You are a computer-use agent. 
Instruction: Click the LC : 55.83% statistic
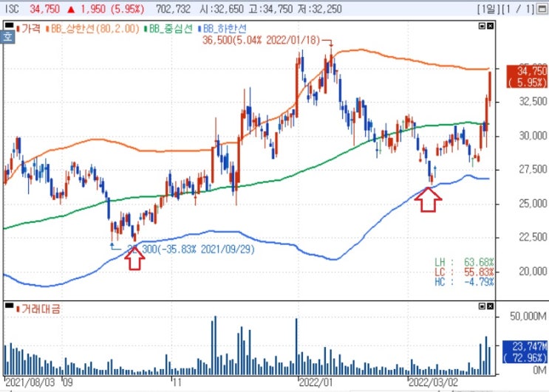(464, 272)
